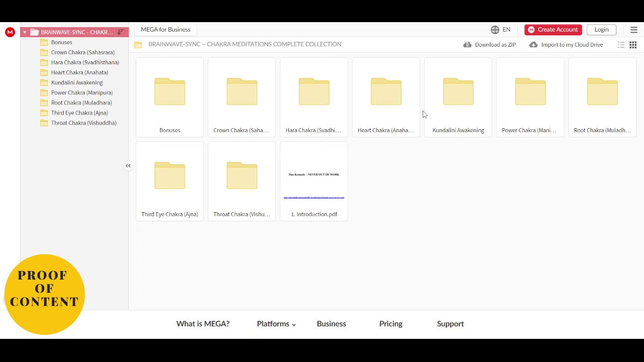Image resolution: width=644 pixels, height=362 pixels.
Task: Select Crown Chakra (Sahasrara) in sidebar
Action: 83,52
